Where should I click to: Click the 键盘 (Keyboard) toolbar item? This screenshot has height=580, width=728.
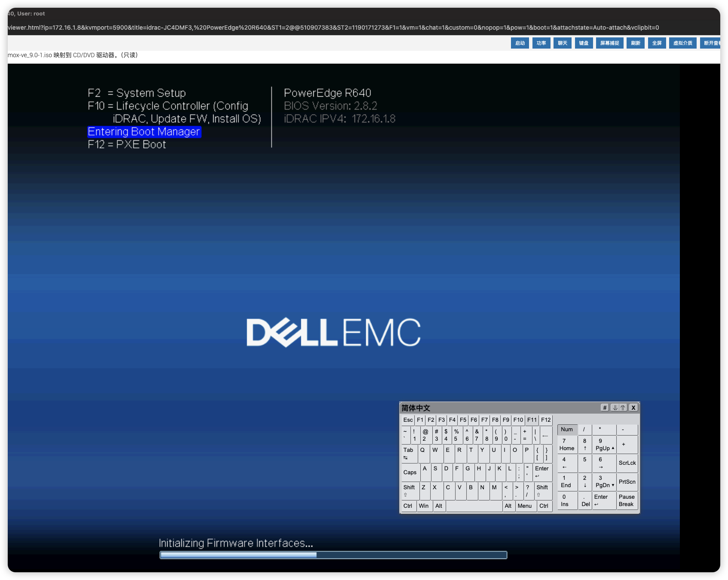point(584,43)
